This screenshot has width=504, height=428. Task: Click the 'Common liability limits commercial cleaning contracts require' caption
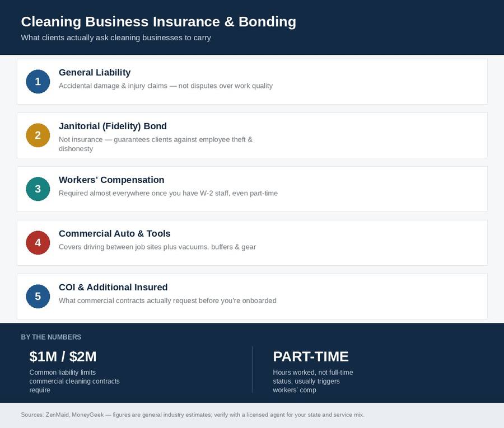74,381
